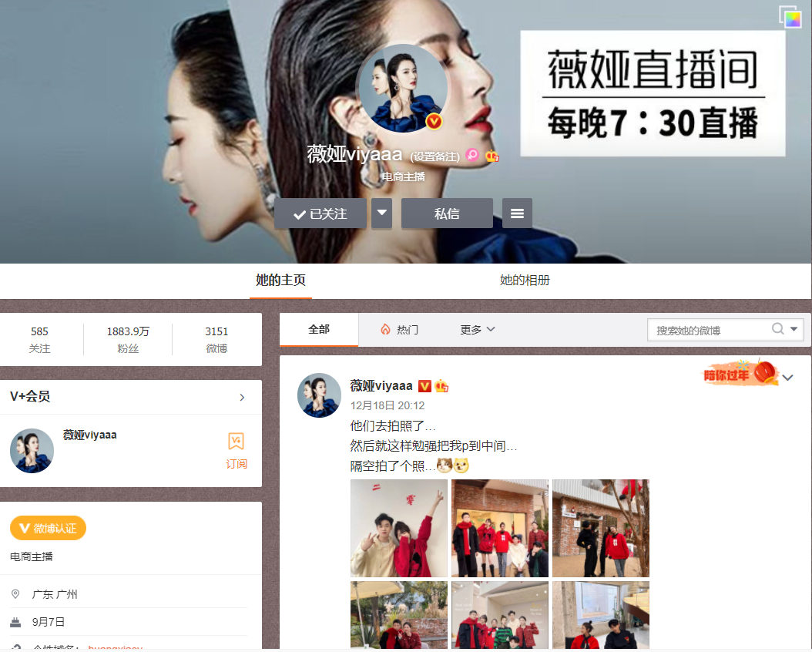
Task: Open the female Red Beans profile icon
Action: pos(472,155)
